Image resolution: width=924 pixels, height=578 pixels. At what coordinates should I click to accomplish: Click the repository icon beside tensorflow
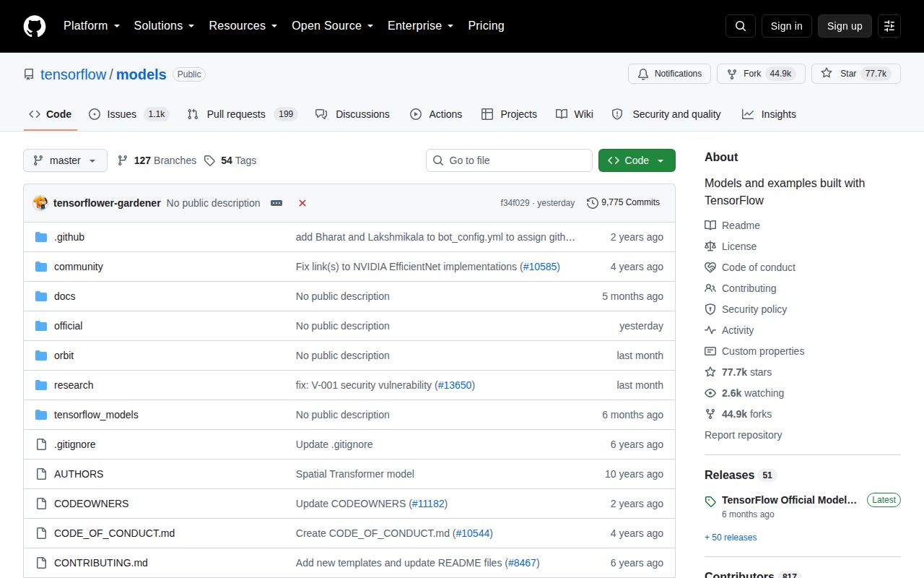[x=29, y=74]
